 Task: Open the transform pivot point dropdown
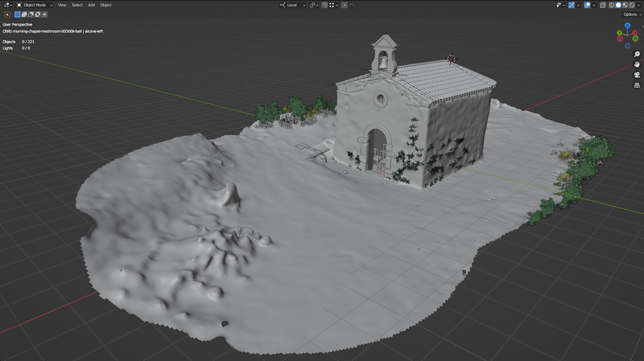point(314,5)
